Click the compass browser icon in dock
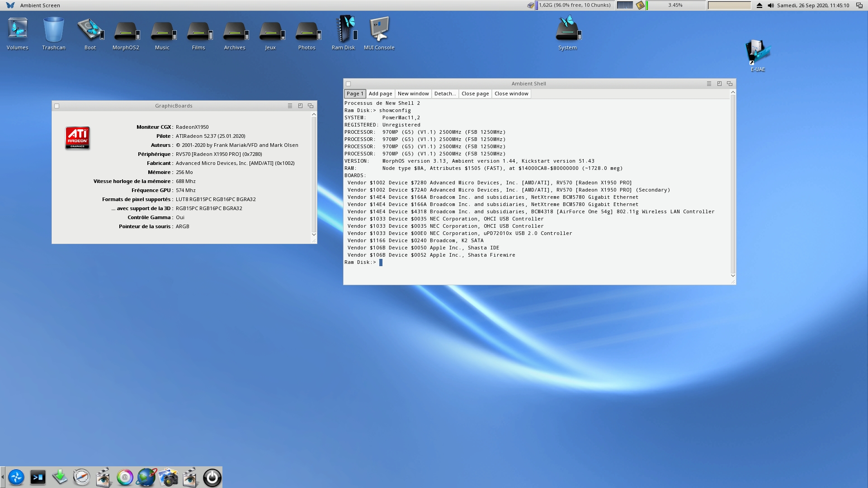 pos(82,477)
